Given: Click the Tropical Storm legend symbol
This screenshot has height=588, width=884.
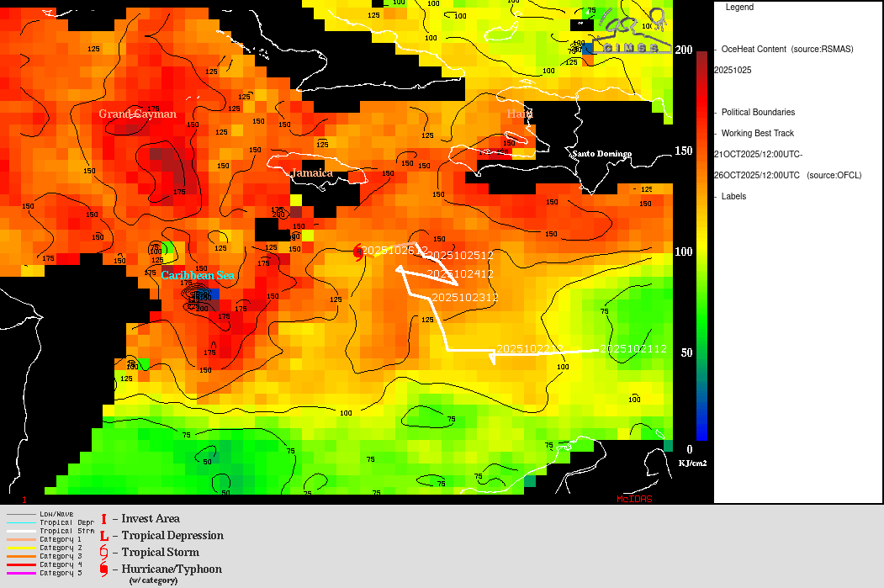Looking at the screenshot, I should 103,553.
